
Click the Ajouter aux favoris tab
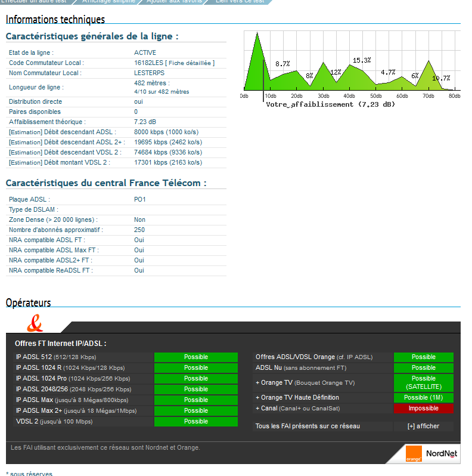174,1
